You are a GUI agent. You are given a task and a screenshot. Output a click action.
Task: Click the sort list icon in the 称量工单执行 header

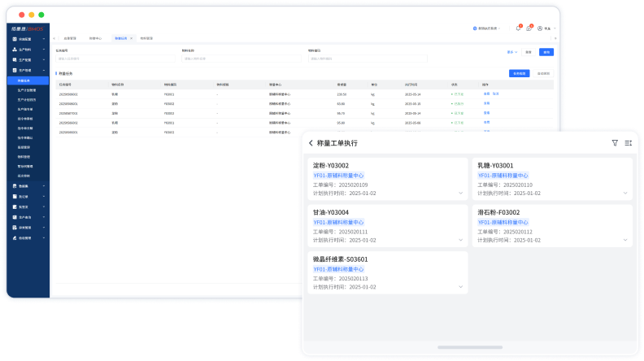[x=629, y=143]
